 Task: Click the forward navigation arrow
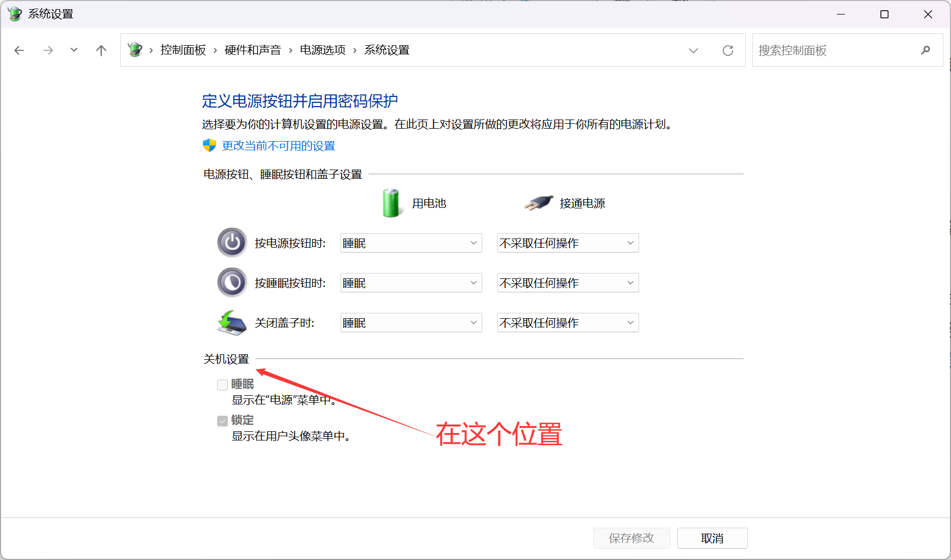coord(48,51)
